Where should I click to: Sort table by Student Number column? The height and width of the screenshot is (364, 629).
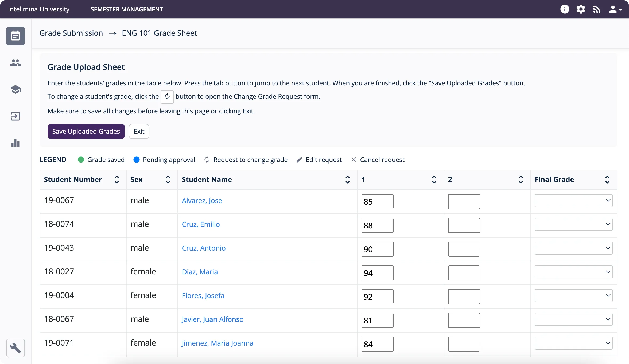pyautogui.click(x=117, y=180)
